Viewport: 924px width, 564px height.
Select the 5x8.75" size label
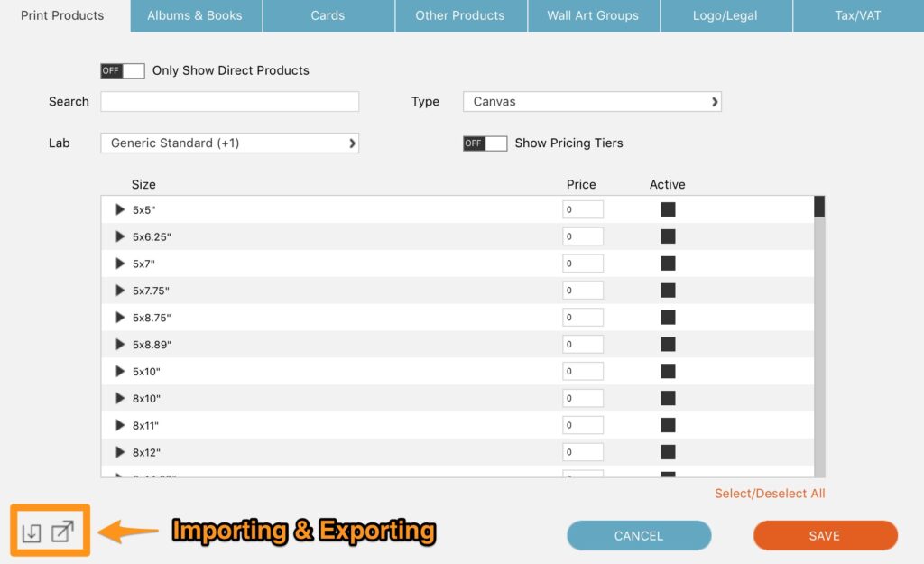[x=152, y=318]
